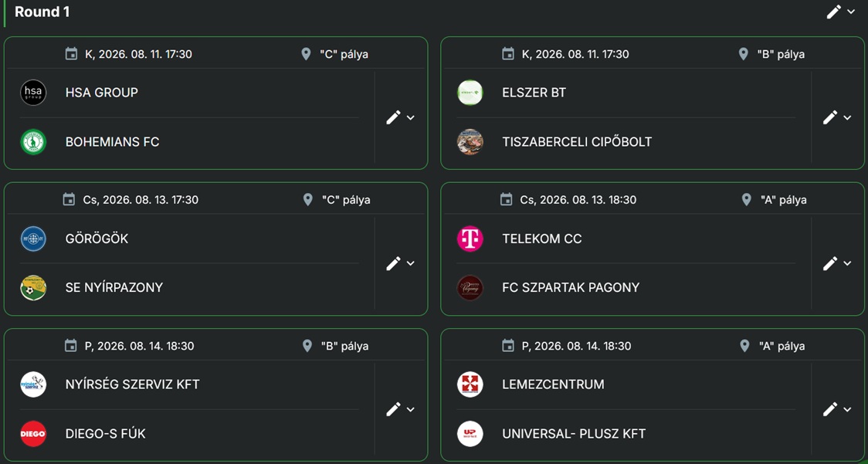Edit the LEMEZCENTRUM match via pencil icon
Viewport: 868px width, 464px height.
pyautogui.click(x=830, y=409)
